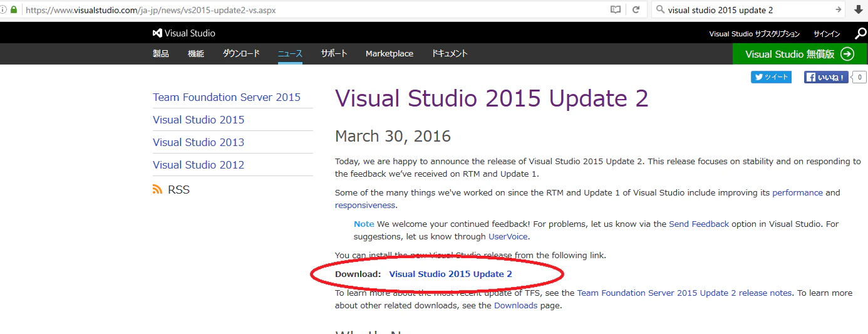Click the green padlock security icon
The height and width of the screenshot is (334, 868).
click(14, 10)
